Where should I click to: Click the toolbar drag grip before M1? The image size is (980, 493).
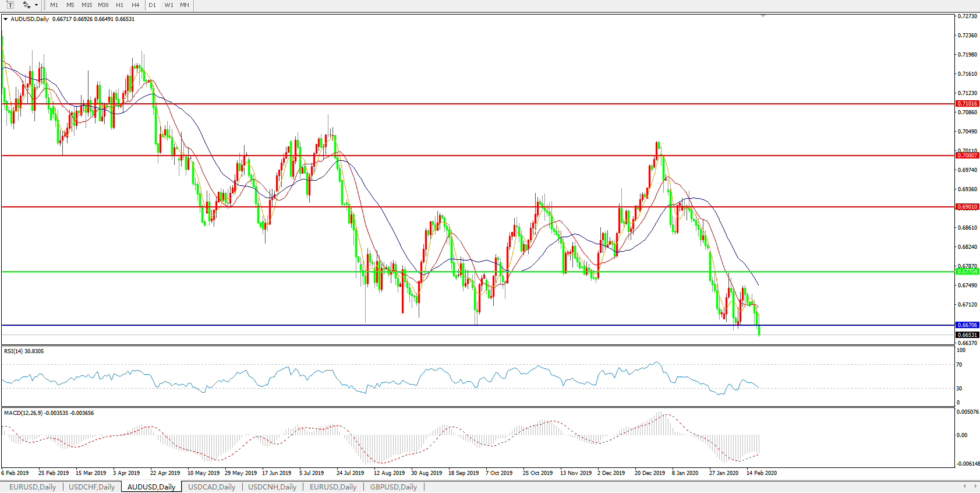point(44,5)
